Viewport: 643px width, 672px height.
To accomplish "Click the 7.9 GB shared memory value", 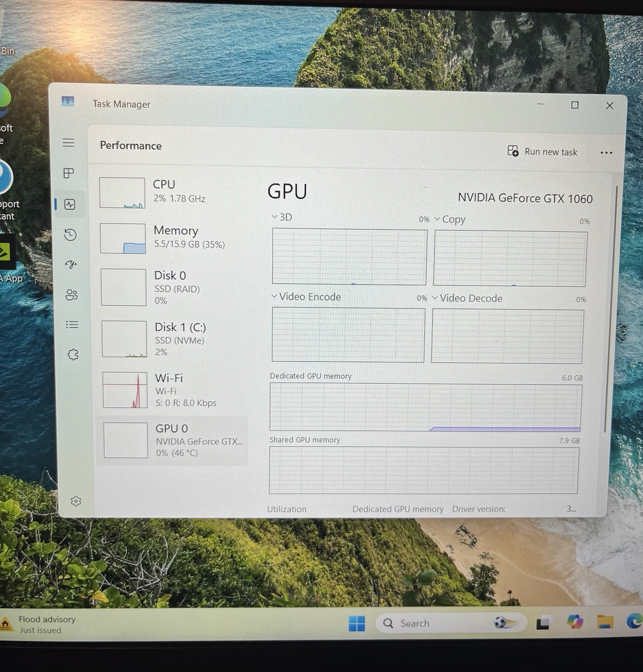I will point(569,441).
